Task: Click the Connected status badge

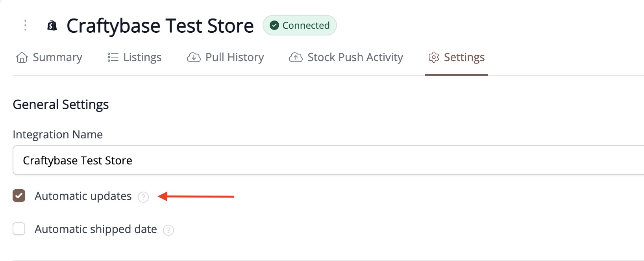Action: click(x=300, y=25)
